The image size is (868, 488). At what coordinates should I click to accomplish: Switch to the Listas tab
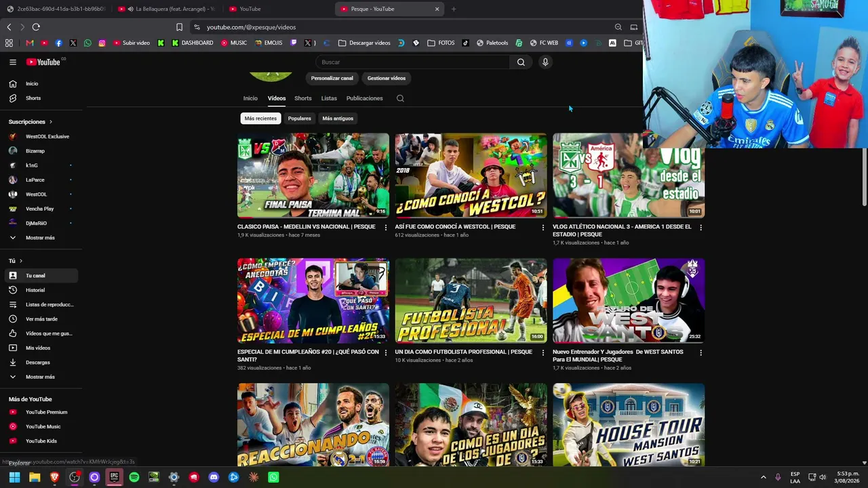pos(329,98)
